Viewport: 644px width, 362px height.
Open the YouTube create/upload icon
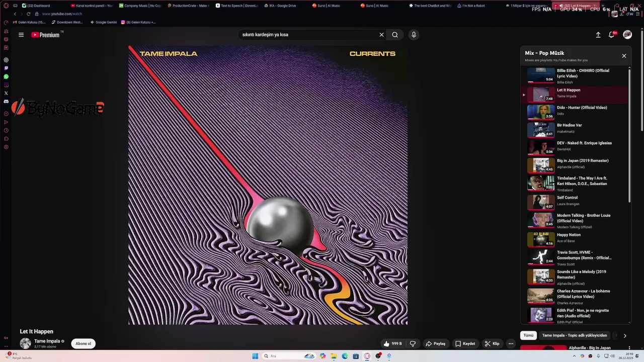(598, 35)
